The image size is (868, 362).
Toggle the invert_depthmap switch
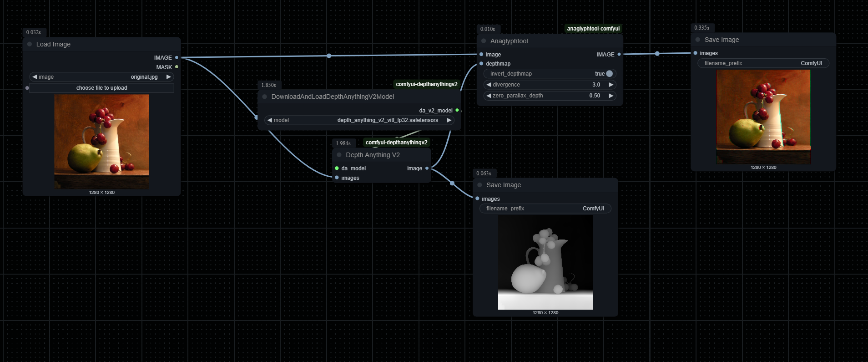pyautogui.click(x=610, y=74)
